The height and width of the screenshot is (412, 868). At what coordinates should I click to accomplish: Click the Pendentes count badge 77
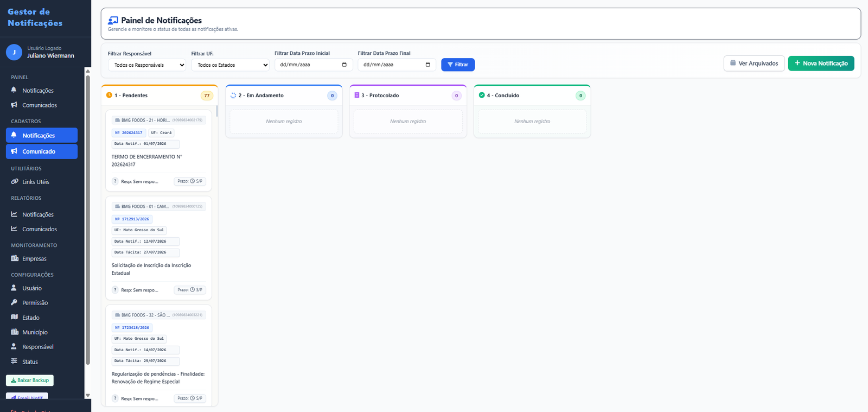tap(207, 96)
